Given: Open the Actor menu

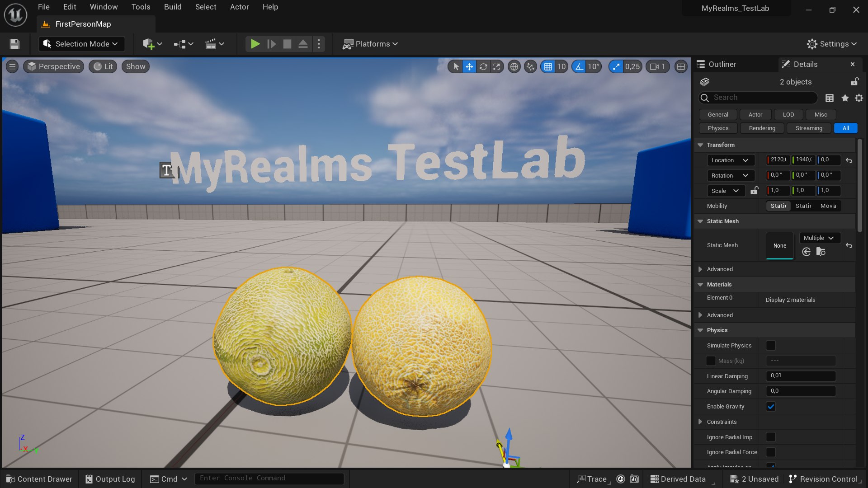Looking at the screenshot, I should tap(239, 7).
